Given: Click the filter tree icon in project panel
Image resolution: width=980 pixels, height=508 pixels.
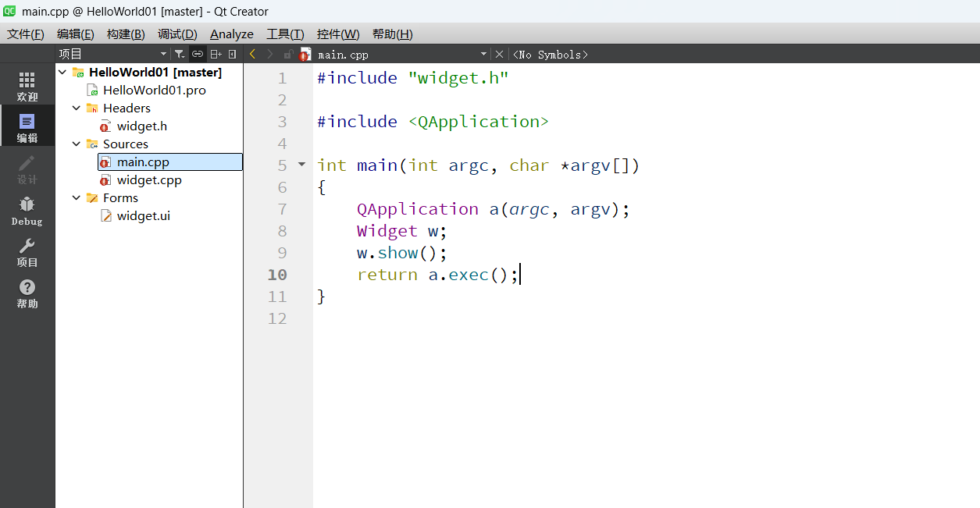Looking at the screenshot, I should [180, 54].
